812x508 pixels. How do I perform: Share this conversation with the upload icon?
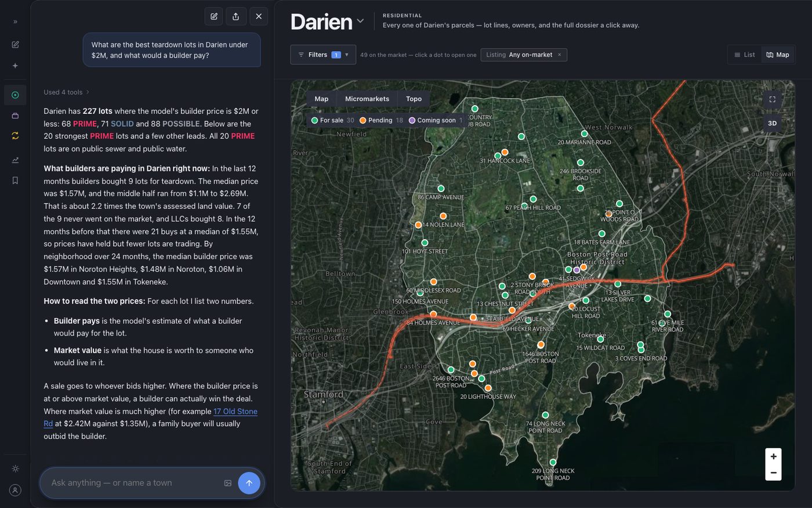coord(235,16)
